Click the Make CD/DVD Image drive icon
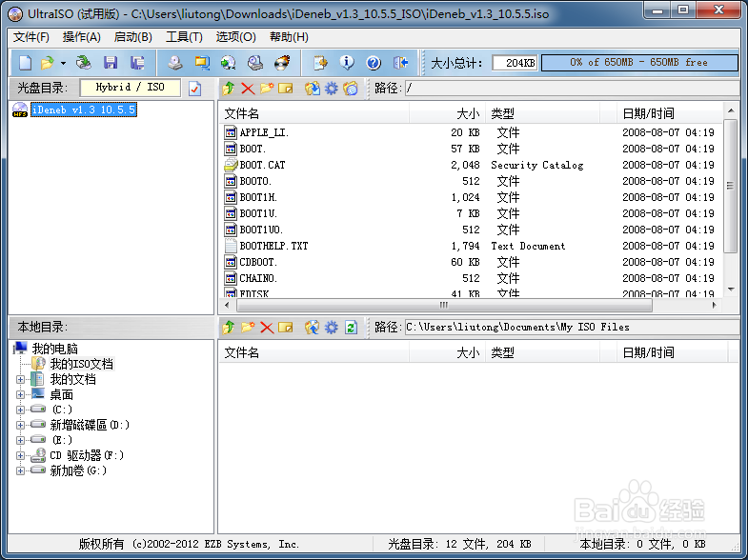 pos(175,63)
